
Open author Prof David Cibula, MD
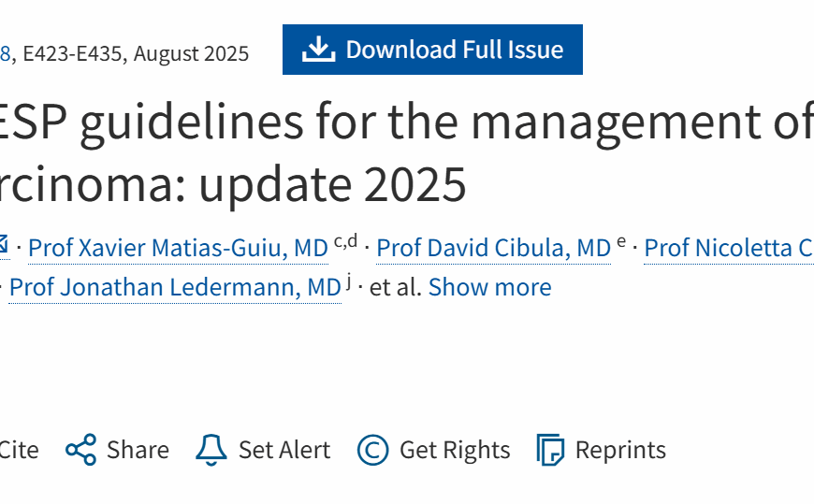click(493, 248)
